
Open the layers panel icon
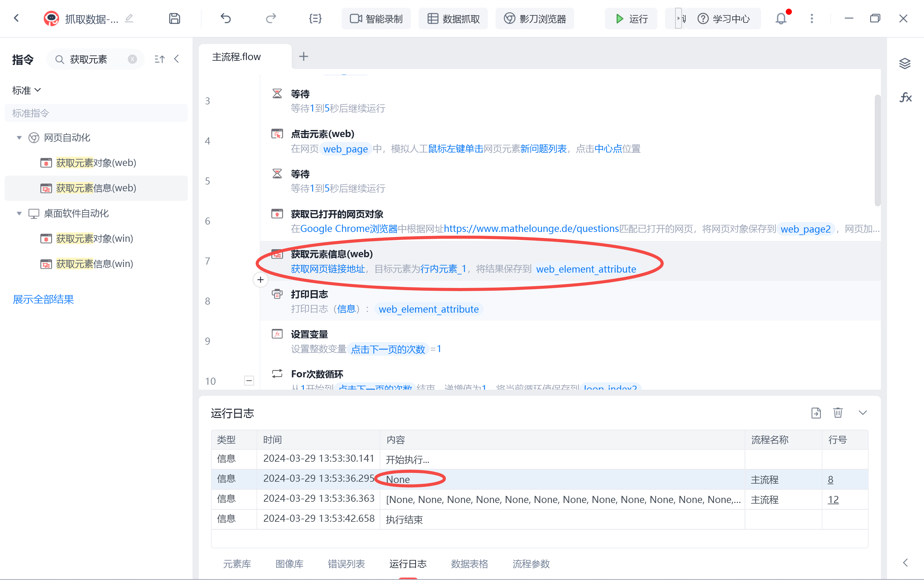[905, 63]
